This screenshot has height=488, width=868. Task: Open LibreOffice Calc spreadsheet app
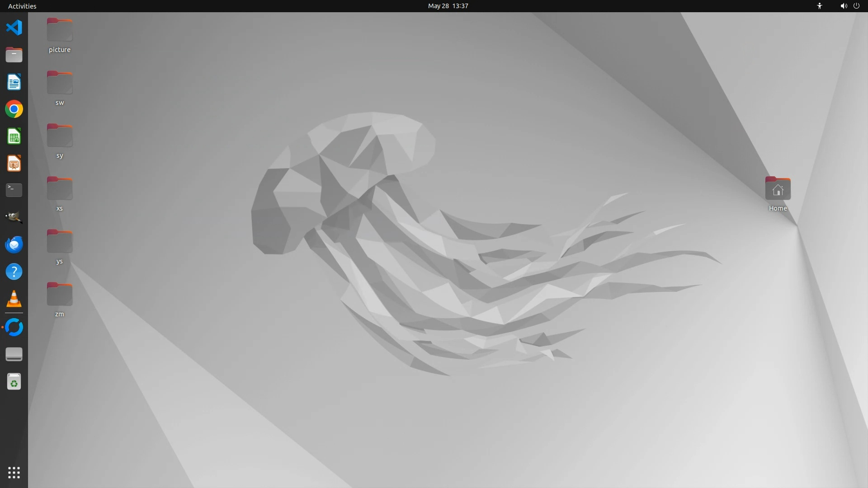14,136
